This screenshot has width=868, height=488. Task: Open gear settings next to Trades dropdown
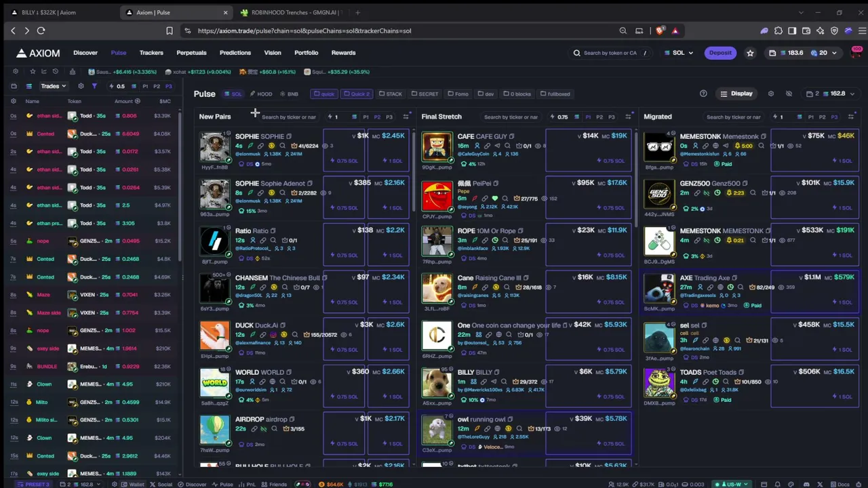tap(81, 86)
